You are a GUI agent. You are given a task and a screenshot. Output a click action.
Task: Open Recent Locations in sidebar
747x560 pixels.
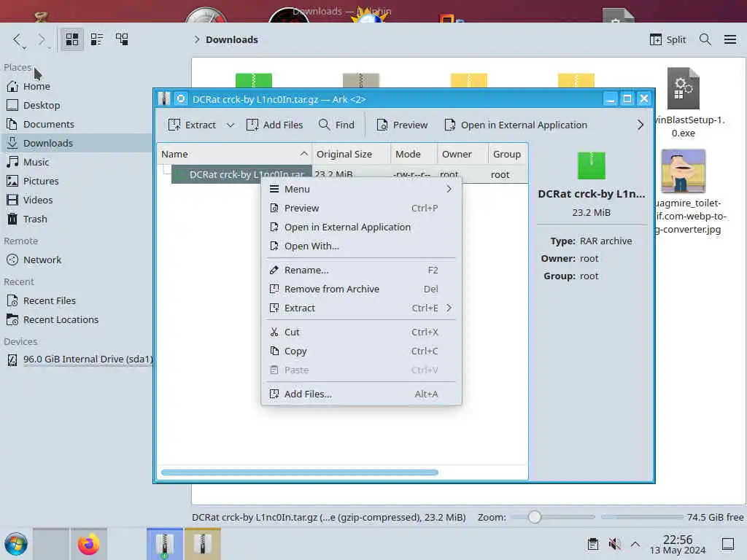point(76,320)
